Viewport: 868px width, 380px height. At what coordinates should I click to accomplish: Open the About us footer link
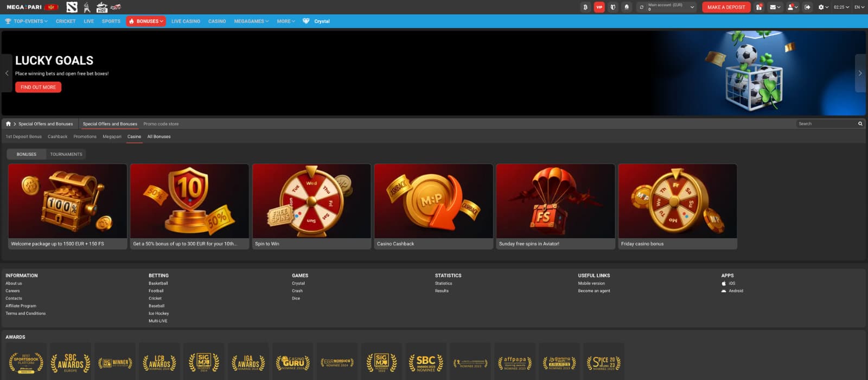[14, 283]
